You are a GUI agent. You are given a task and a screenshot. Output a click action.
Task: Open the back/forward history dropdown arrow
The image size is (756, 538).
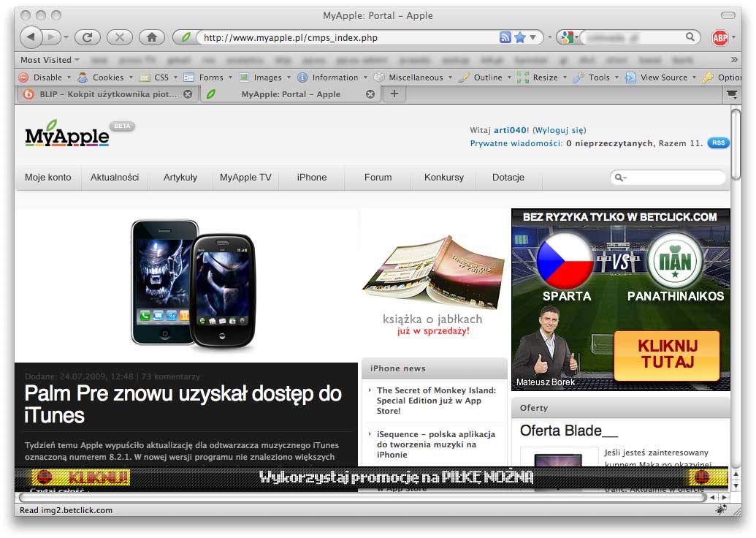point(66,37)
